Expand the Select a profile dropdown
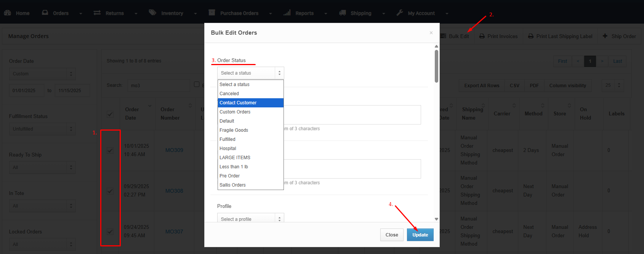The image size is (644, 254). click(x=250, y=219)
